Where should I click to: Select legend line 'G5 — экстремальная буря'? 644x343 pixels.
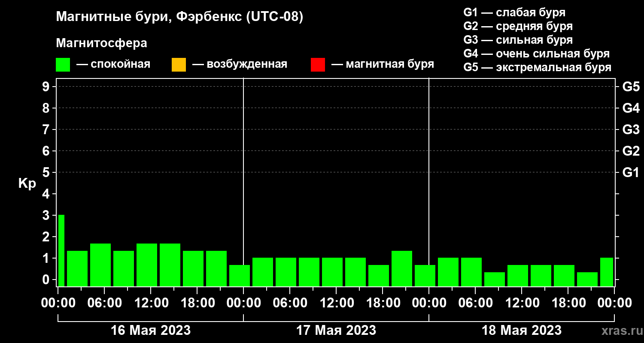pos(537,68)
